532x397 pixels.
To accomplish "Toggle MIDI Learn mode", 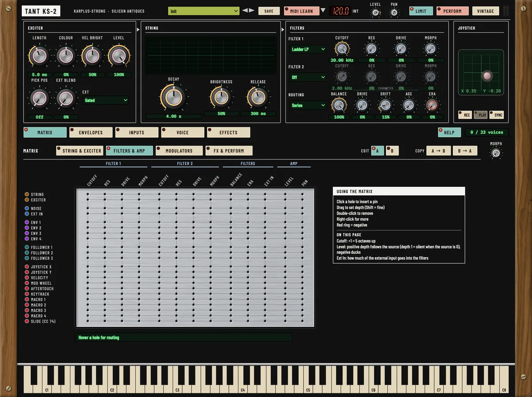I will 301,11.
